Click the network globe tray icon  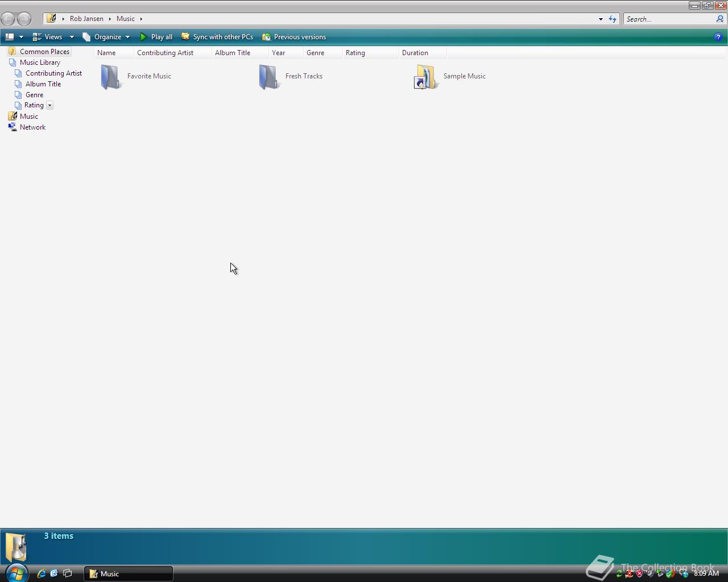[x=684, y=574]
